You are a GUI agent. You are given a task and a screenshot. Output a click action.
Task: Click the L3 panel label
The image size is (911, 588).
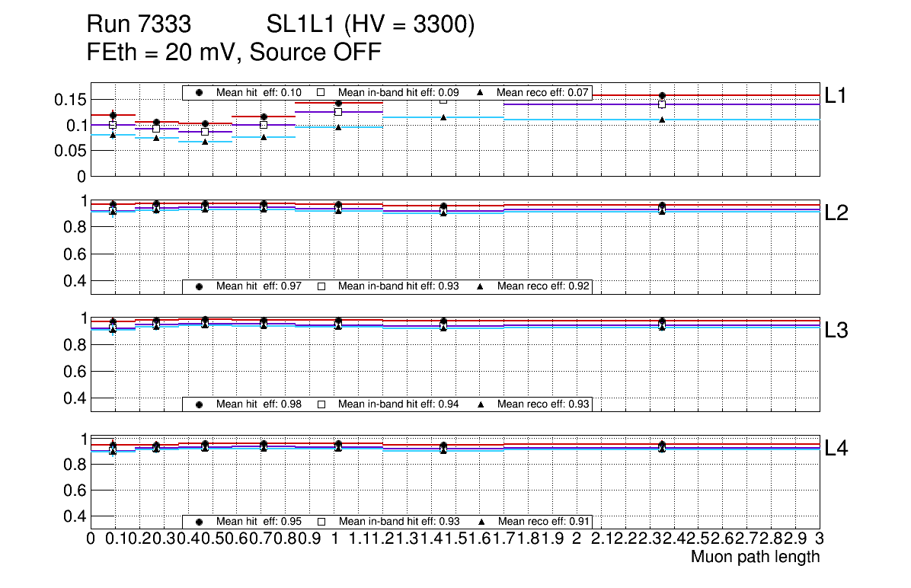837,330
